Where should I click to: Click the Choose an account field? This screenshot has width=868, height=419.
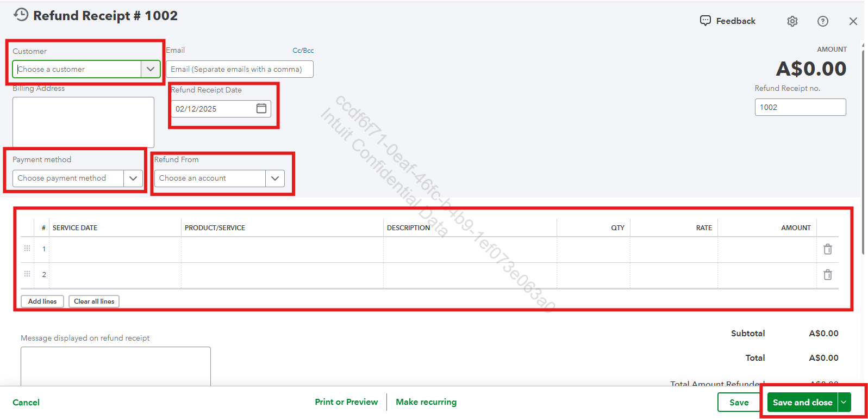pyautogui.click(x=210, y=178)
